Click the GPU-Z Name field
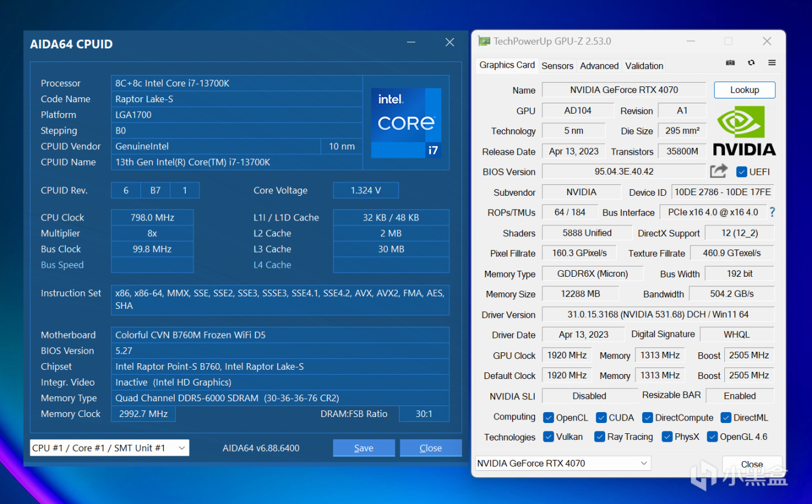Image resolution: width=812 pixels, height=504 pixels. [x=624, y=90]
